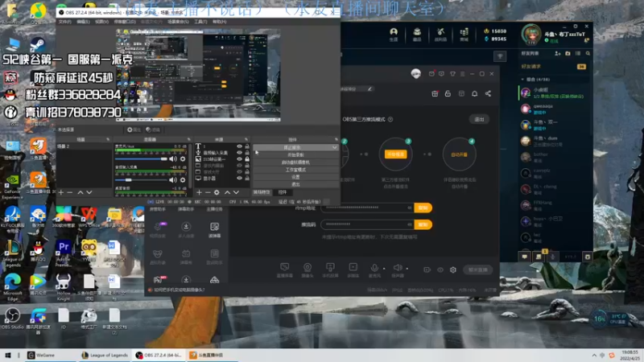
Task: Open selected source settings gear in OBS
Action: (217, 192)
